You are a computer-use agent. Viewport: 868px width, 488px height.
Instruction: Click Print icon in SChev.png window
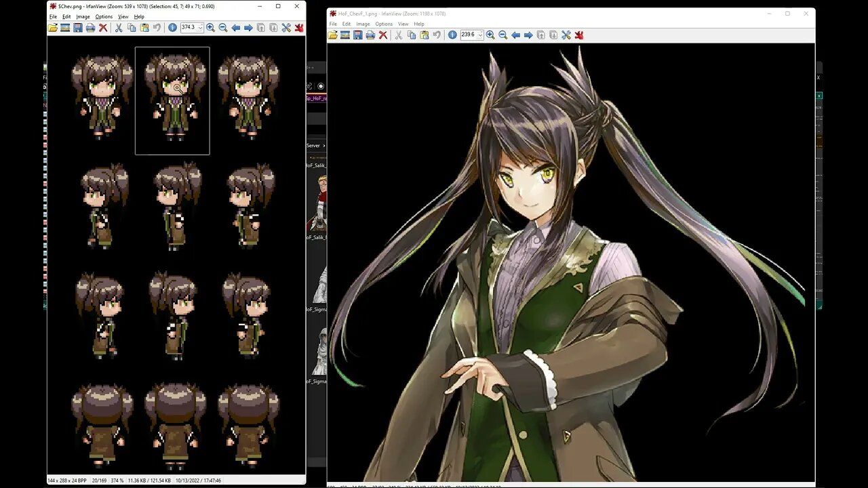(x=90, y=28)
